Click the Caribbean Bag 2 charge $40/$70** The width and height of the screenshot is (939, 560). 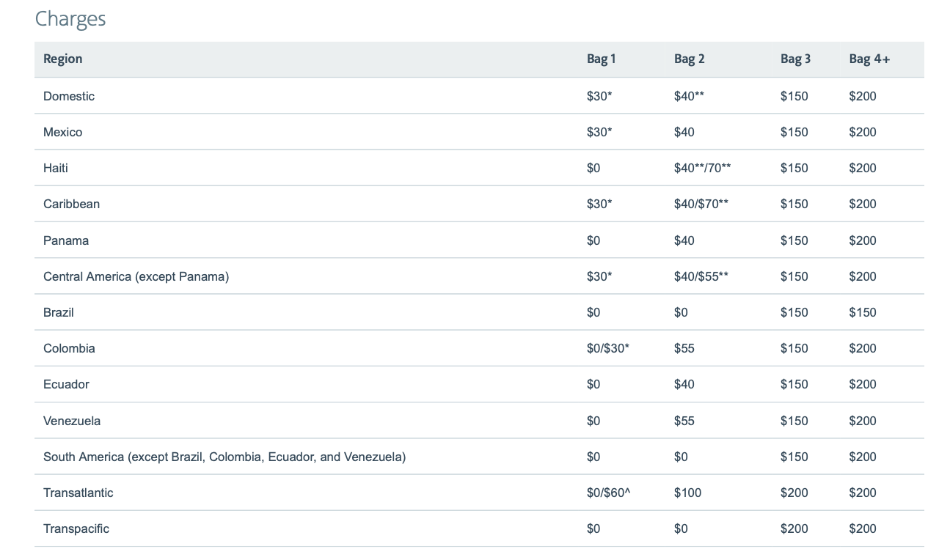tap(701, 204)
